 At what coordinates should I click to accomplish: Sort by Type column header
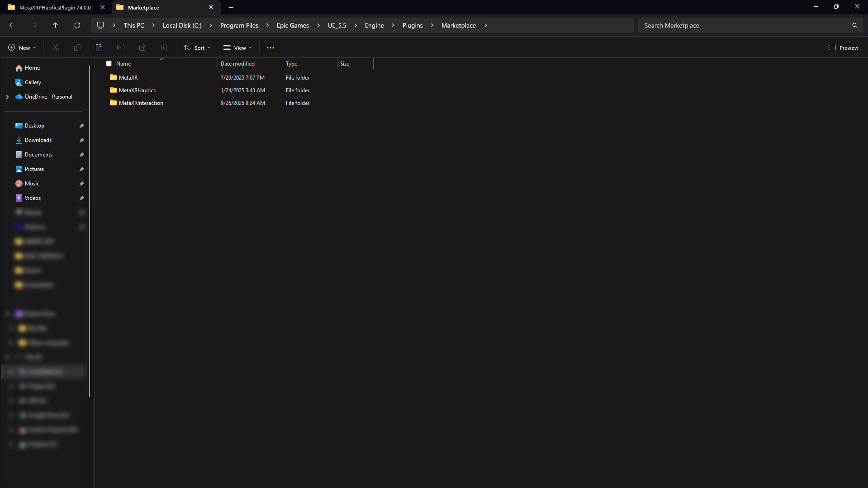pos(310,64)
